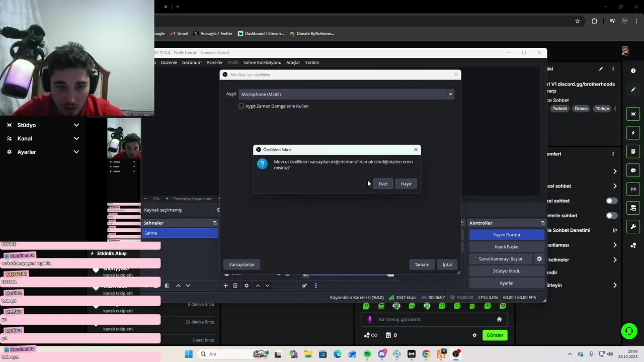The image size is (644, 362).
Task: Click Stüdyo Modu button
Action: pos(507,271)
